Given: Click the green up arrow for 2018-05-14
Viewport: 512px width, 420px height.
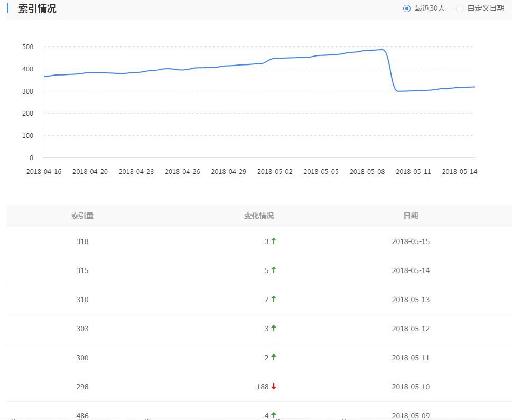Looking at the screenshot, I should pyautogui.click(x=273, y=270).
